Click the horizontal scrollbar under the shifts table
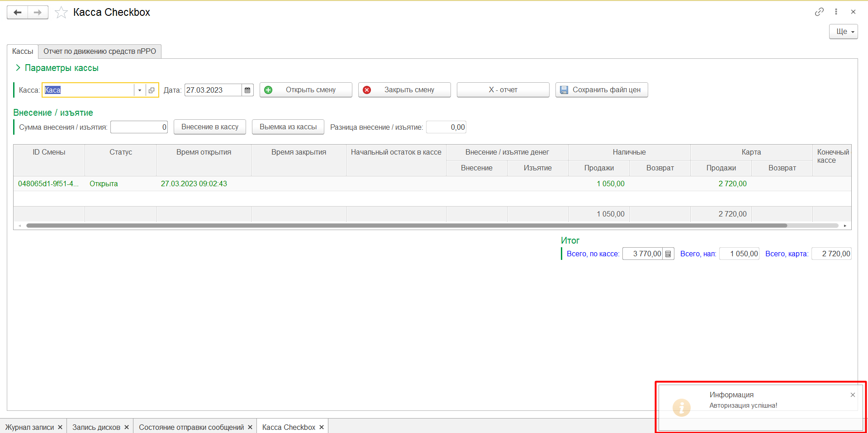Image resolution: width=868 pixels, height=433 pixels. click(406, 226)
